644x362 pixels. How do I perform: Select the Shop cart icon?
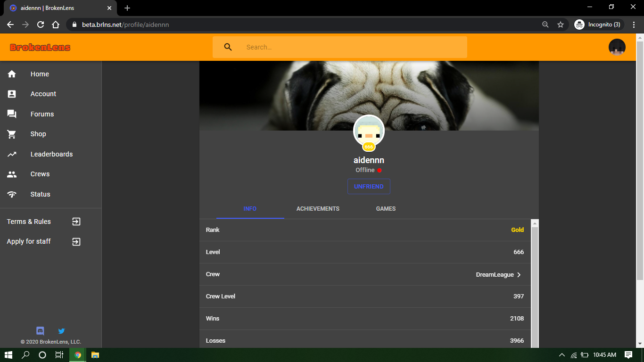click(x=12, y=134)
